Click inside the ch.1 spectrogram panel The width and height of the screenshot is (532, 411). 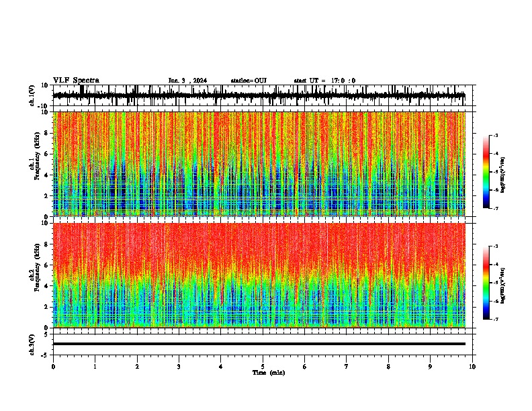point(259,164)
